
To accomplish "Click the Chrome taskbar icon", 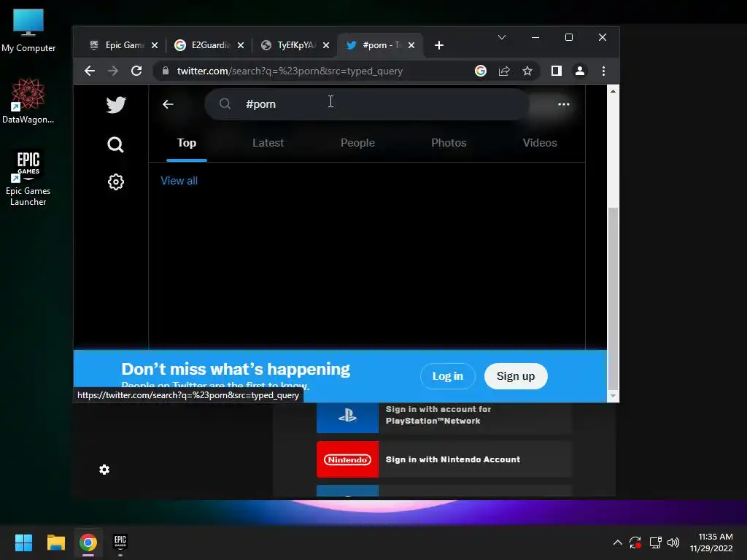I will (x=88, y=542).
